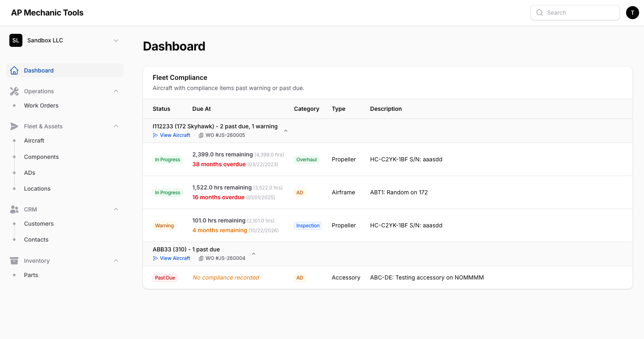This screenshot has width=644, height=339.
Task: Open Work Orders in sidebar
Action: (41, 106)
